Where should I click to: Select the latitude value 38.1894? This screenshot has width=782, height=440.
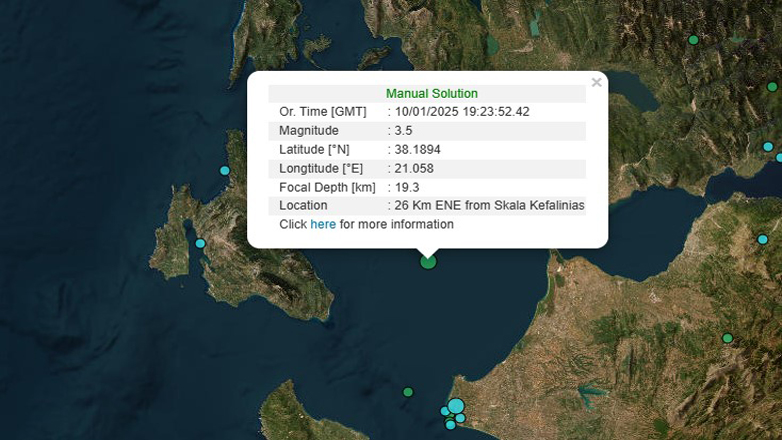click(417, 150)
